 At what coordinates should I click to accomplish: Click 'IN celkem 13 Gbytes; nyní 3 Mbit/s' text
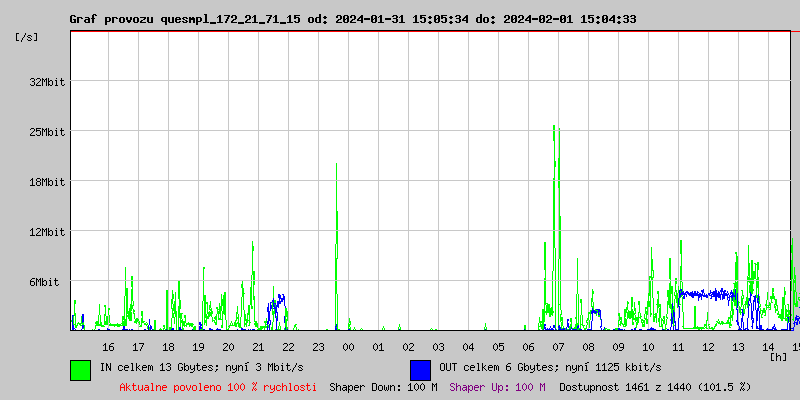coord(202,367)
